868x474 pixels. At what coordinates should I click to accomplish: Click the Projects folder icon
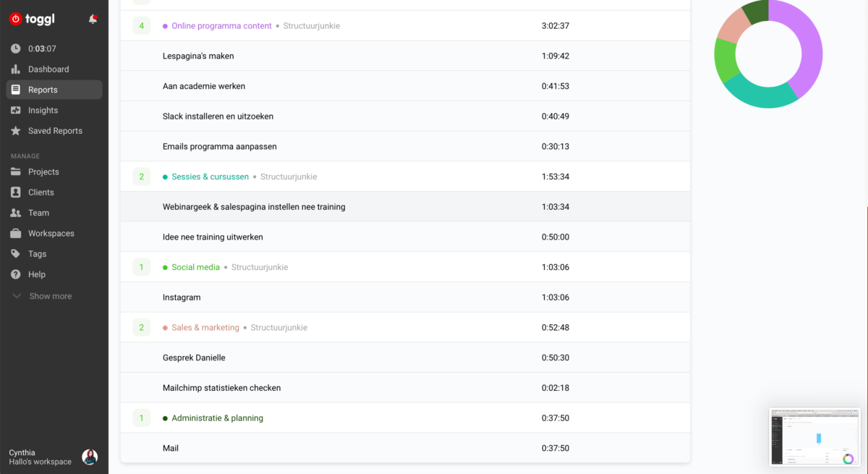point(16,172)
